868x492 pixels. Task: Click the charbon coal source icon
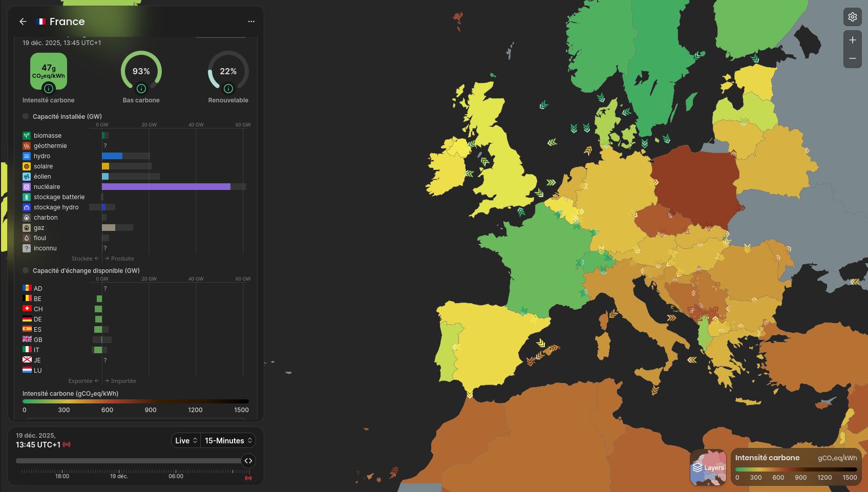click(x=27, y=217)
